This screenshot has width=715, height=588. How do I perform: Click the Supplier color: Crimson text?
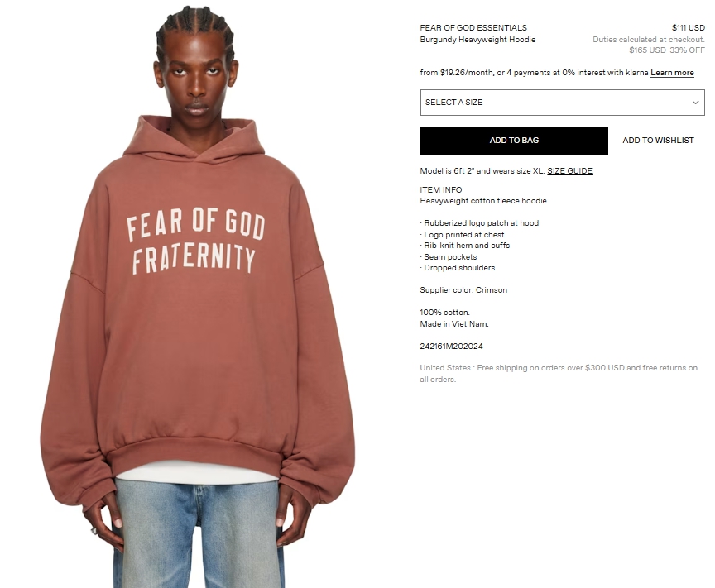[x=463, y=290]
